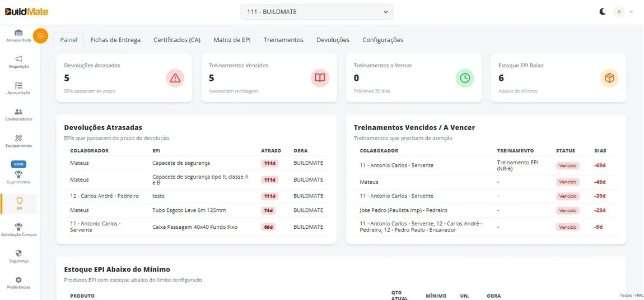Open the Matriz de EPI tab
This screenshot has height=300, width=644.
pos(232,40)
